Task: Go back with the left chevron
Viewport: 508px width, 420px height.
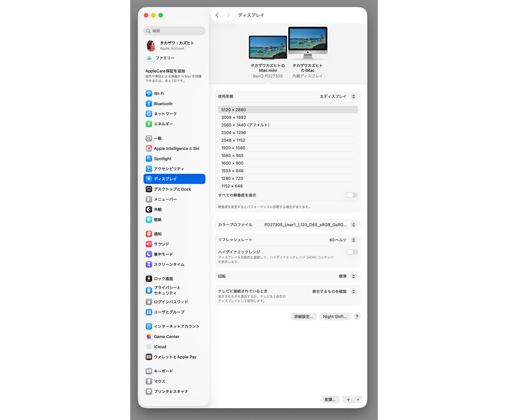Action: click(x=217, y=15)
